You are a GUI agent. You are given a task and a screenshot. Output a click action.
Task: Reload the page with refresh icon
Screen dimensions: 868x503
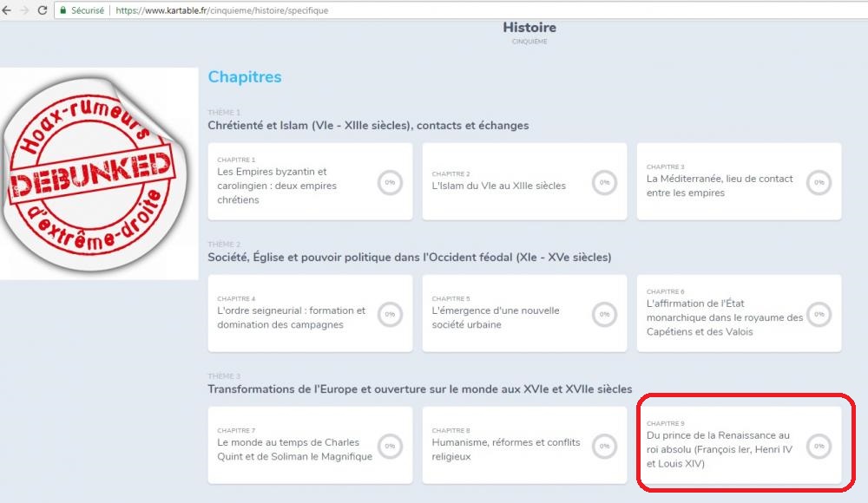tap(40, 10)
